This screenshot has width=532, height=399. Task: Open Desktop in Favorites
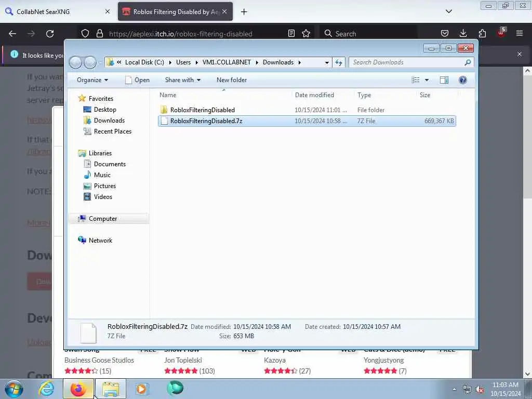[x=105, y=110]
